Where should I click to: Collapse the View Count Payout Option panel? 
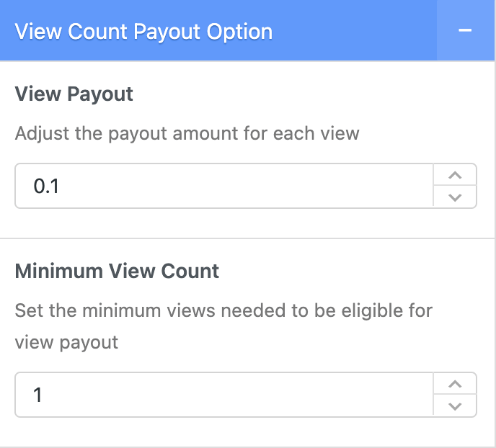coord(465,31)
